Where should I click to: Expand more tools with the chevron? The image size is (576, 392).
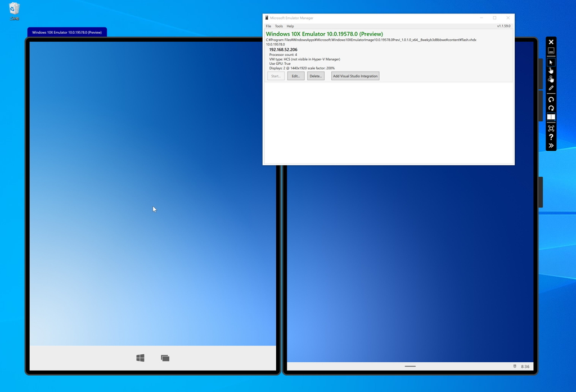click(x=551, y=146)
